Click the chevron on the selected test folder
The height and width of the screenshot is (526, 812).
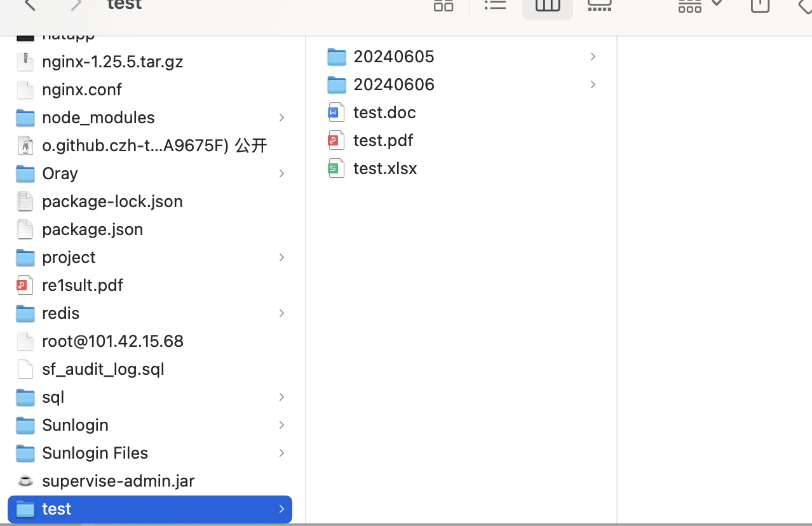point(281,509)
